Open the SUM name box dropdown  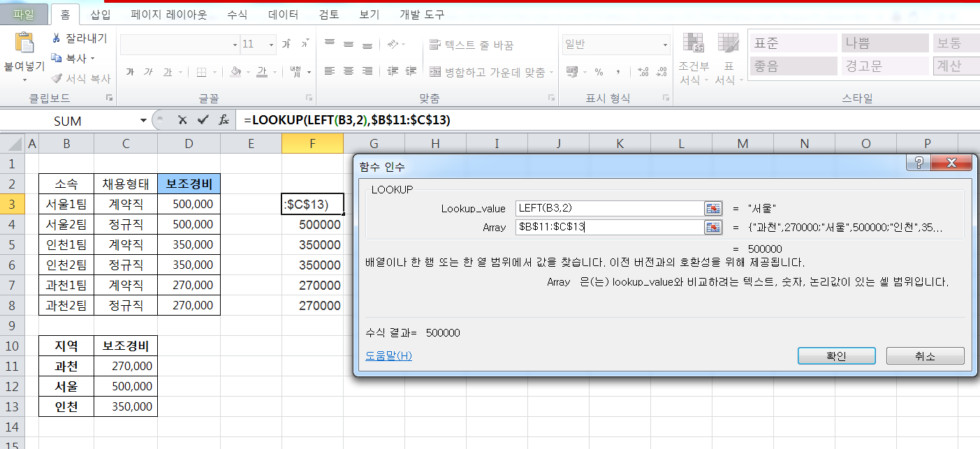[x=143, y=121]
